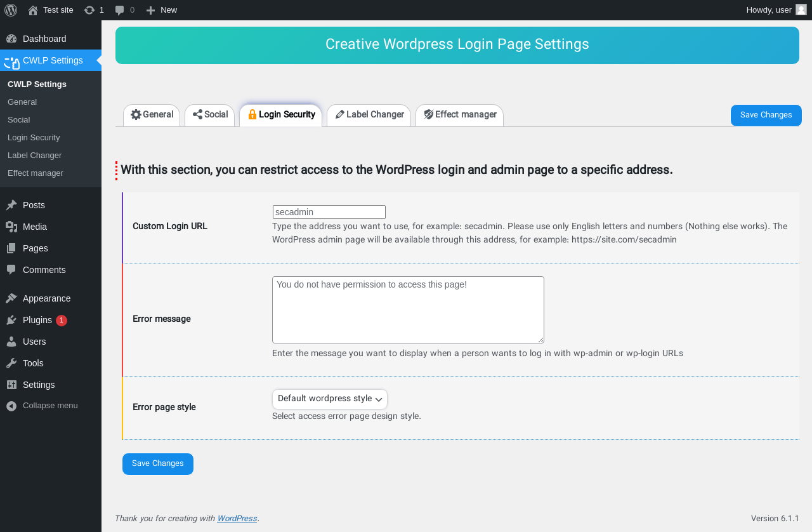The width and height of the screenshot is (812, 532).
Task: Open Login Security in the CWLP submenu
Action: coord(34,137)
